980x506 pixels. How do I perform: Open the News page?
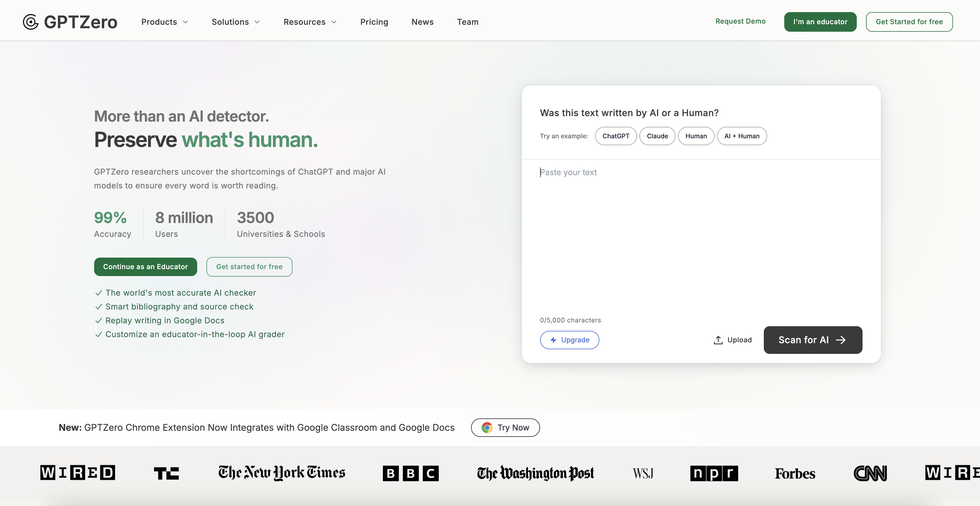click(422, 22)
